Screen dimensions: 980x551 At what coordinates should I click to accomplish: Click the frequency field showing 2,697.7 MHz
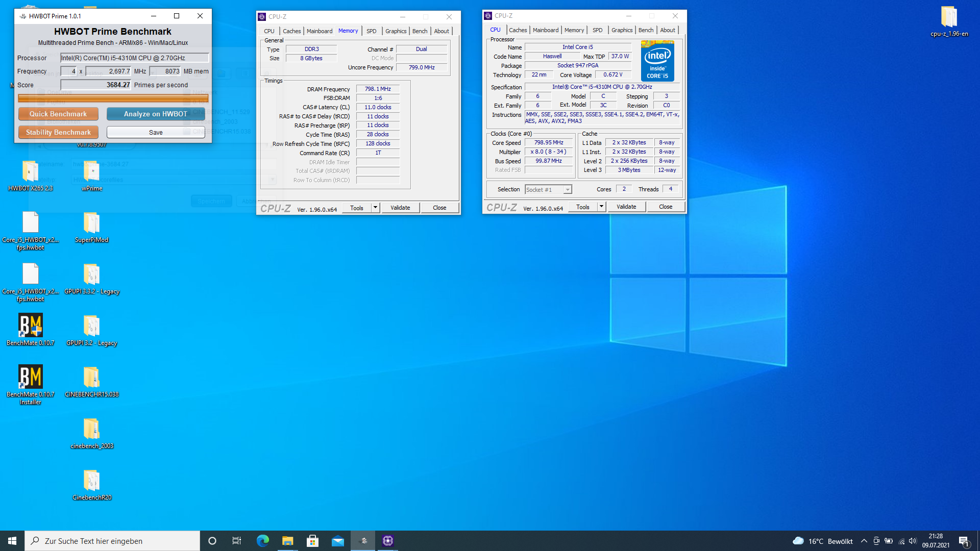tap(108, 71)
